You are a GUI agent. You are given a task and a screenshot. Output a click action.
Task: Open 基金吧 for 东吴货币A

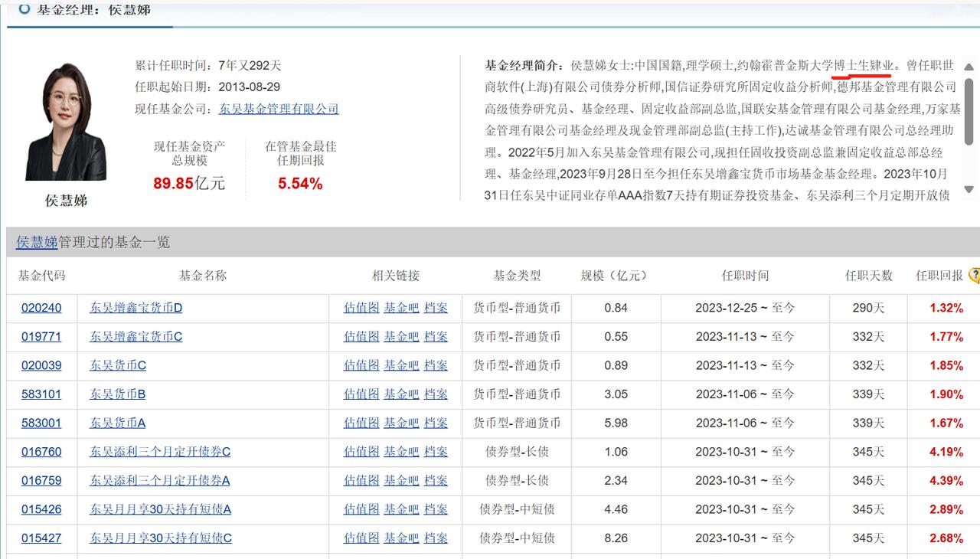(x=402, y=423)
